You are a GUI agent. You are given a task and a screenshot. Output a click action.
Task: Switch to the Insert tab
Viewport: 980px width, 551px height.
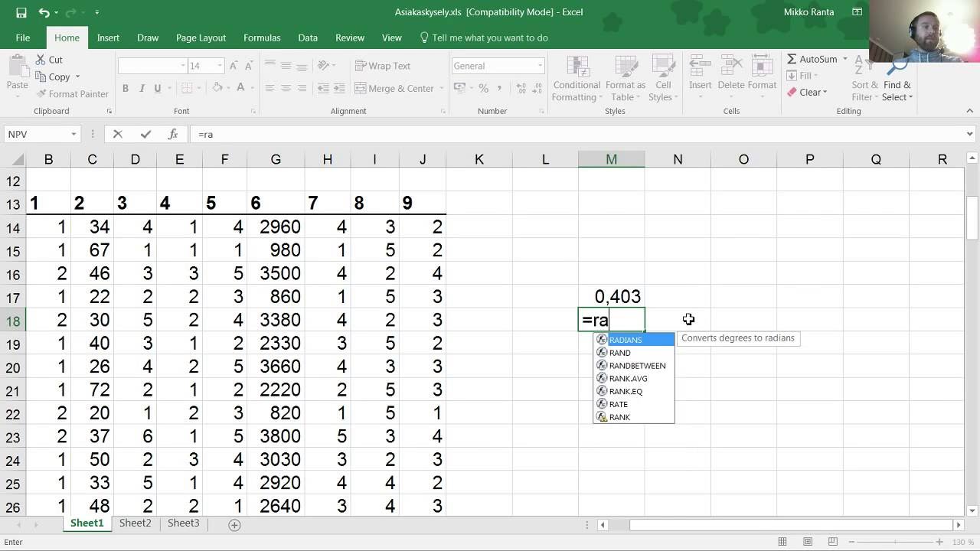(x=108, y=37)
